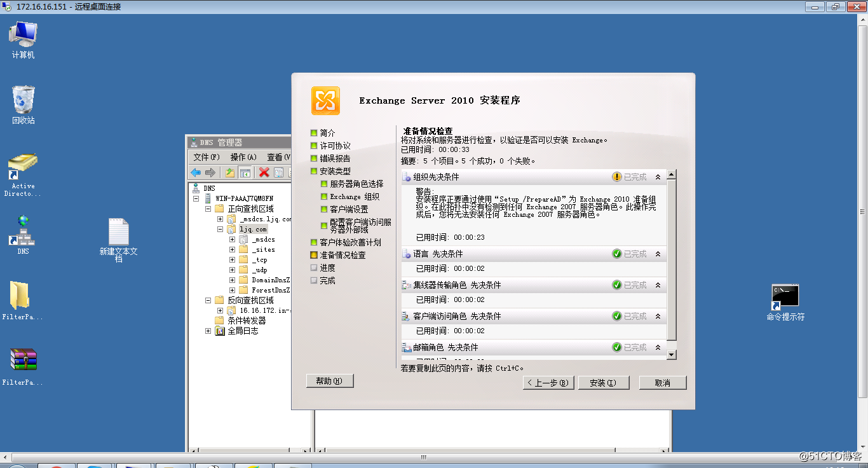Click the warning status icon for 组织先决条件
868x468 pixels.
616,177
